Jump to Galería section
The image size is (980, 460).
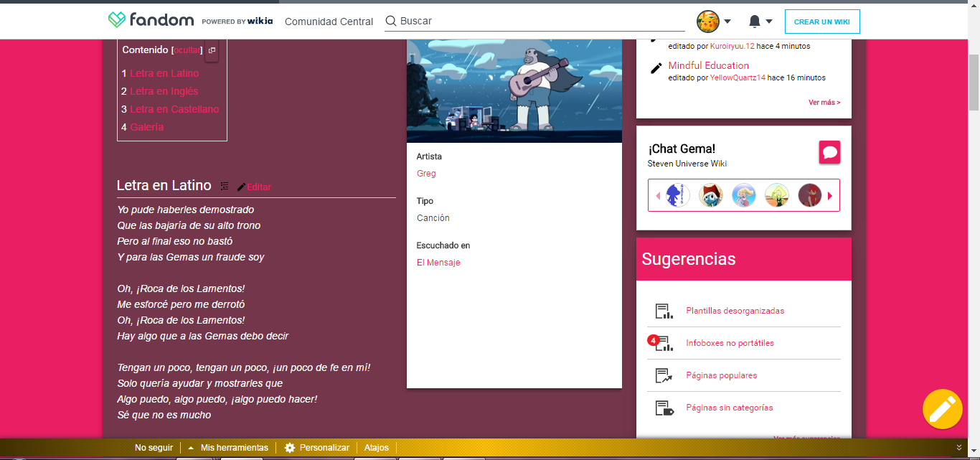click(x=146, y=127)
